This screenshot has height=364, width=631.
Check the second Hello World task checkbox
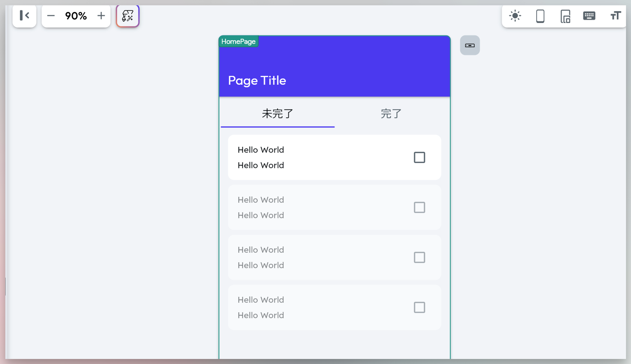click(x=419, y=207)
